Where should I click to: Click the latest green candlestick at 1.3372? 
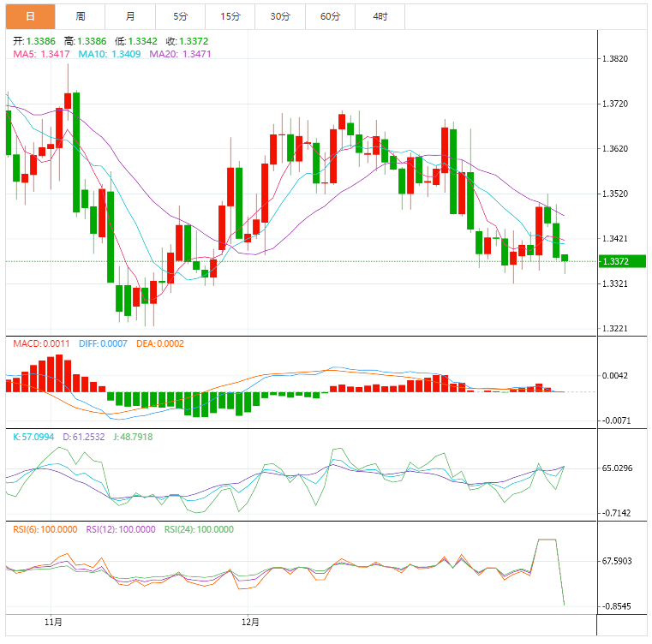[565, 258]
